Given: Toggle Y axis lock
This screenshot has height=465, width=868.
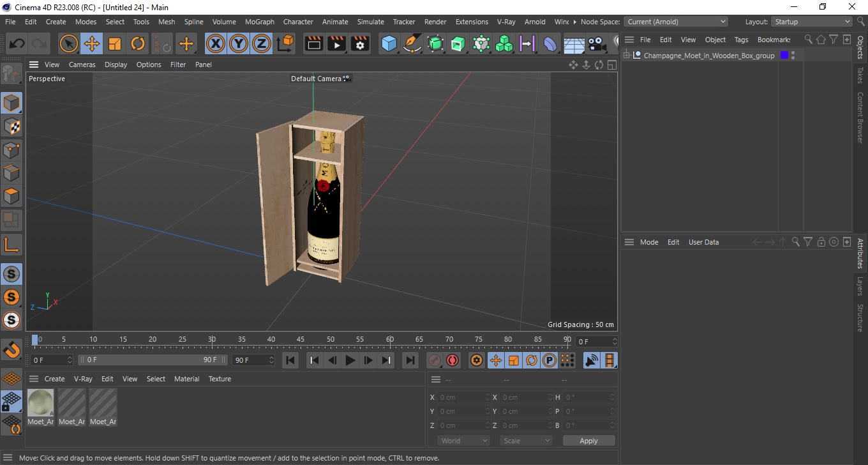Looking at the screenshot, I should click(x=239, y=44).
